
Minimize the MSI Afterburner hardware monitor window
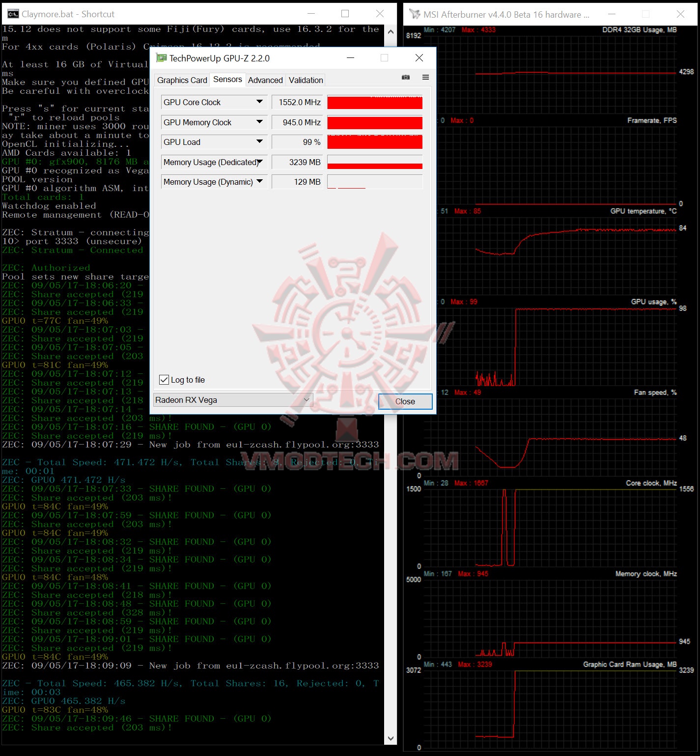(612, 14)
